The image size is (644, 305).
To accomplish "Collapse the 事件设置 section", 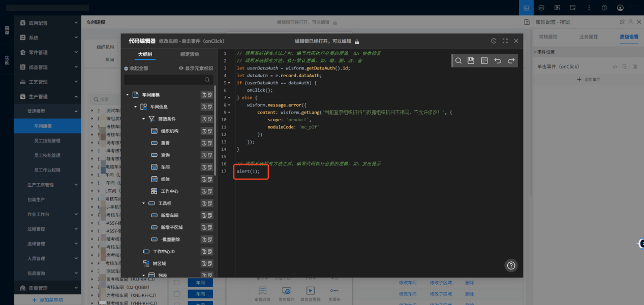I will 535,52.
